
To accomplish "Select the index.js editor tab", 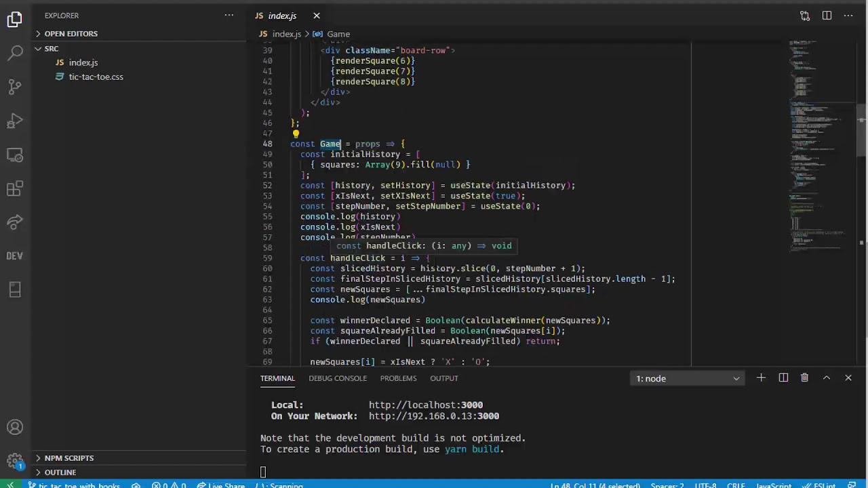I will click(282, 16).
